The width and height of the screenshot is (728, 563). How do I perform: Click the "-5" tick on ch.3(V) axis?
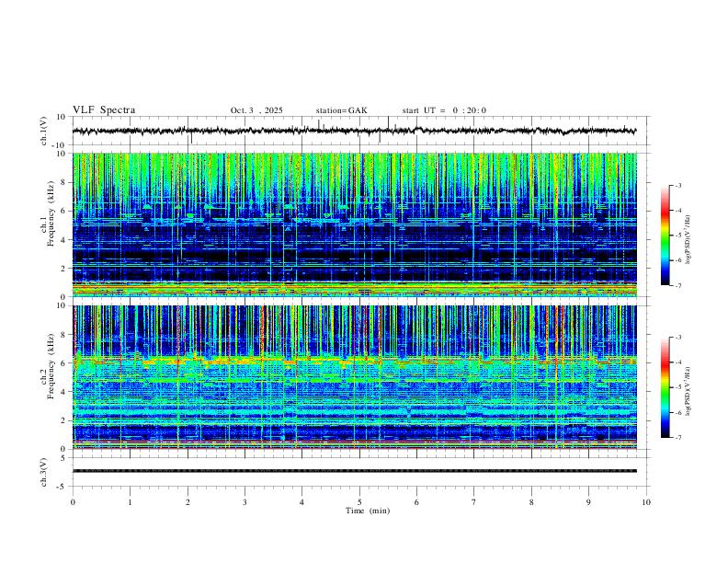click(x=62, y=487)
